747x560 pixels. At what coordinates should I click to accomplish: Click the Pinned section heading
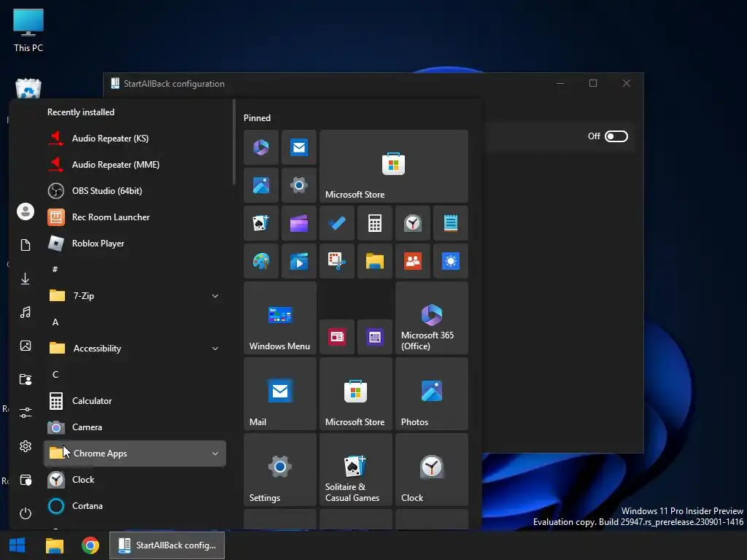(x=257, y=118)
